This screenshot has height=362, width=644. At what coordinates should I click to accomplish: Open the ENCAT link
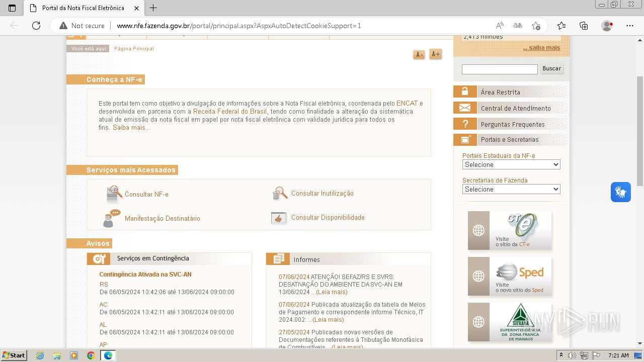[x=407, y=104]
